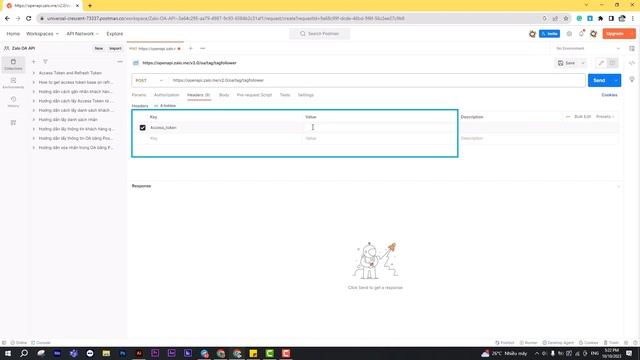640x360 pixels.
Task: Open the environment quick look icon
Action: click(632, 49)
